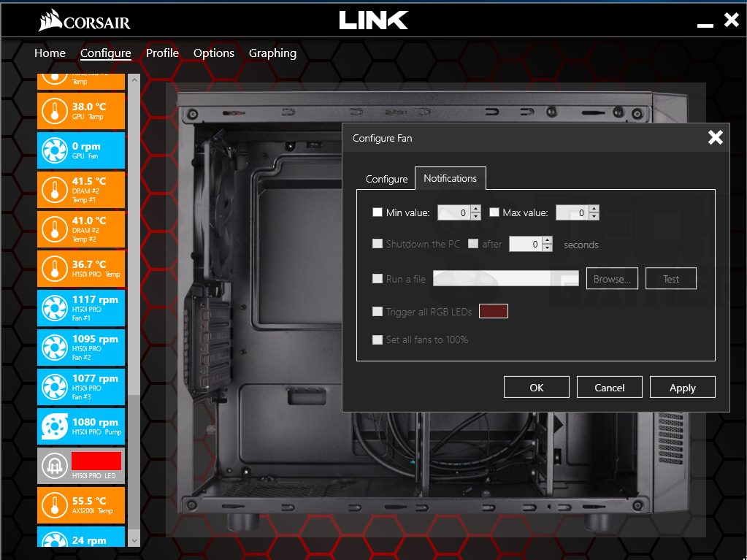Image resolution: width=747 pixels, height=560 pixels.
Task: Select the H150i PRO Temp thermometer icon
Action: [x=54, y=269]
